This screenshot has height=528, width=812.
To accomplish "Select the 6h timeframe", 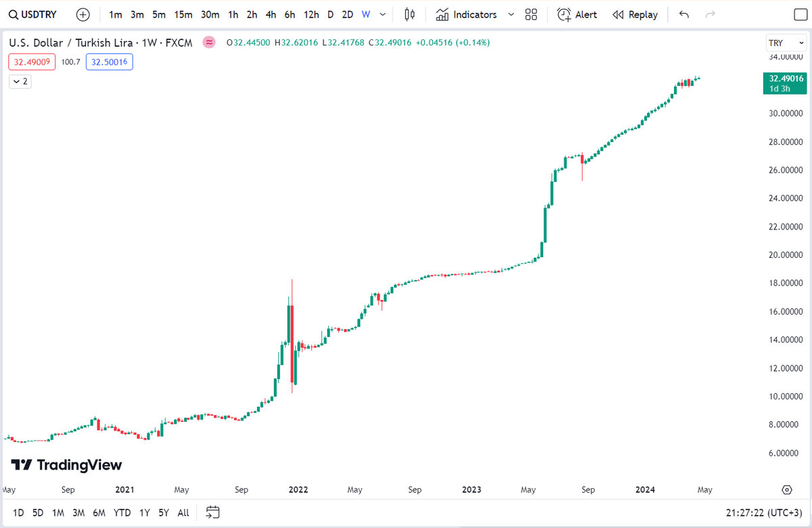I will (x=290, y=14).
